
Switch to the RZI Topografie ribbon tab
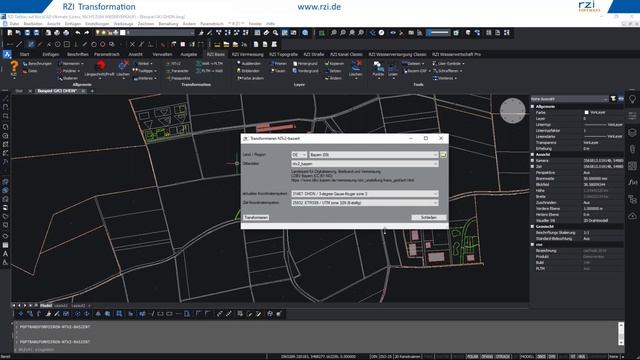(x=283, y=54)
